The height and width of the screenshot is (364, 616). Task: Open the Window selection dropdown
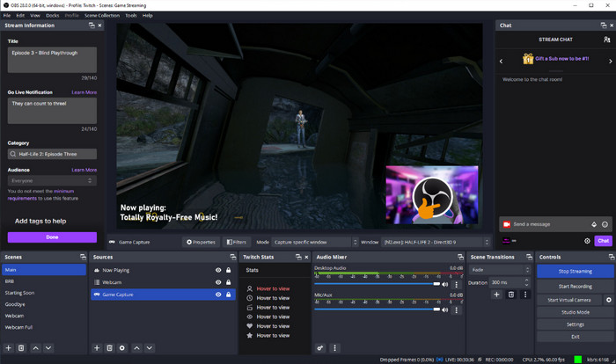click(436, 242)
